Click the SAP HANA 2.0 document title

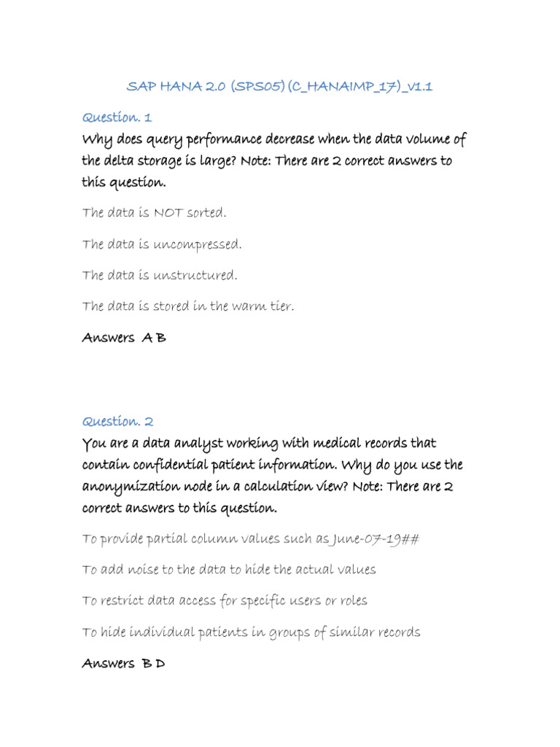[x=279, y=87]
